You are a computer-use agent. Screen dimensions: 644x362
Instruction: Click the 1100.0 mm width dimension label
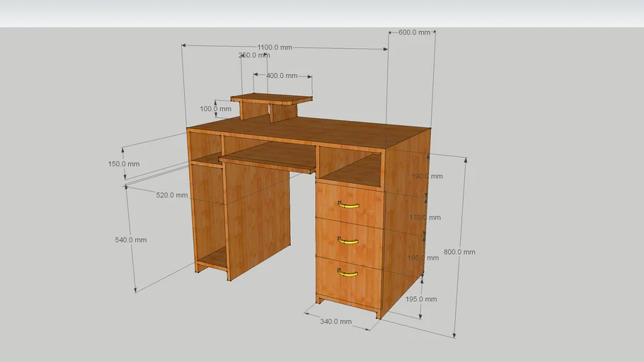(x=275, y=47)
